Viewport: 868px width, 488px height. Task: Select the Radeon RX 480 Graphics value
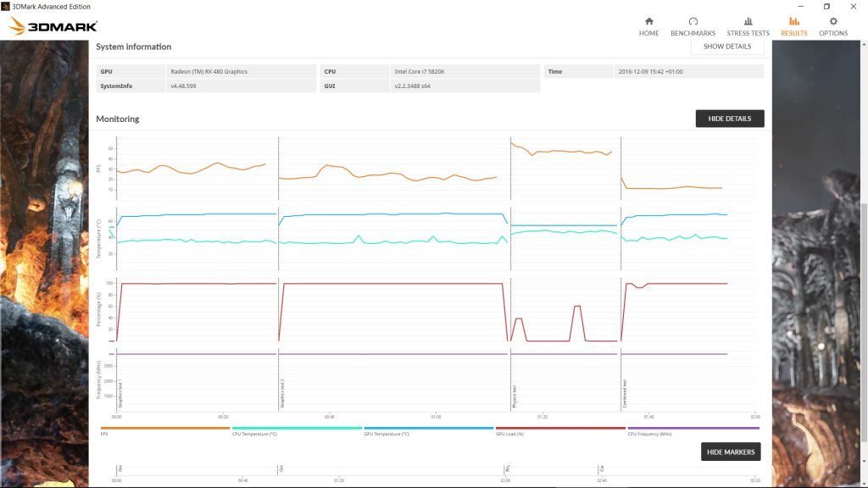(x=209, y=71)
